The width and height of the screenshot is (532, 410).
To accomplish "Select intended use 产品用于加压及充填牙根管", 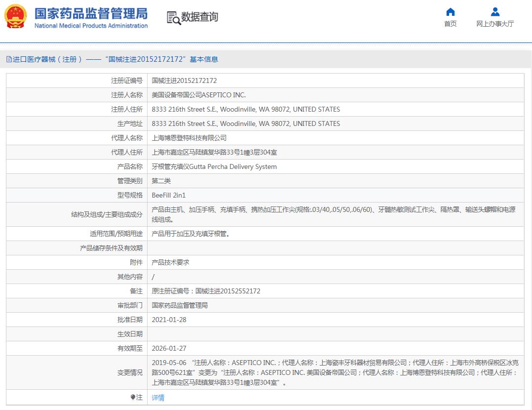I will pyautogui.click(x=190, y=234).
